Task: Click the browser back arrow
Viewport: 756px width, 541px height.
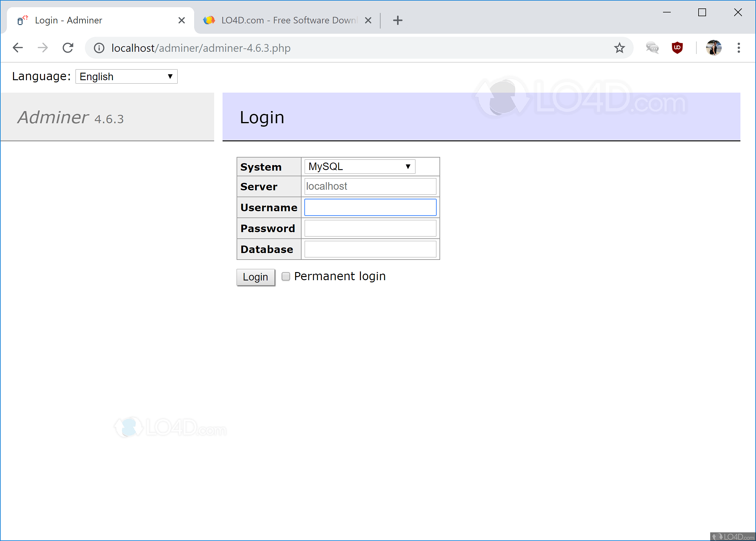Action: pos(18,48)
